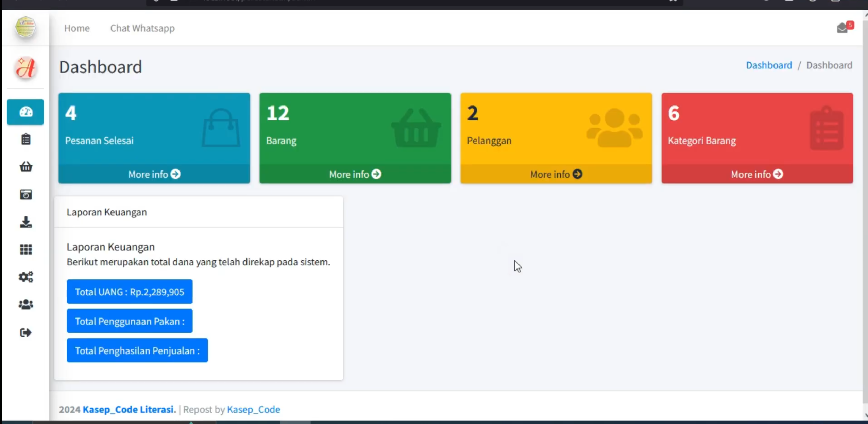The width and height of the screenshot is (868, 424).
Task: Open the Home menu item
Action: pyautogui.click(x=77, y=28)
